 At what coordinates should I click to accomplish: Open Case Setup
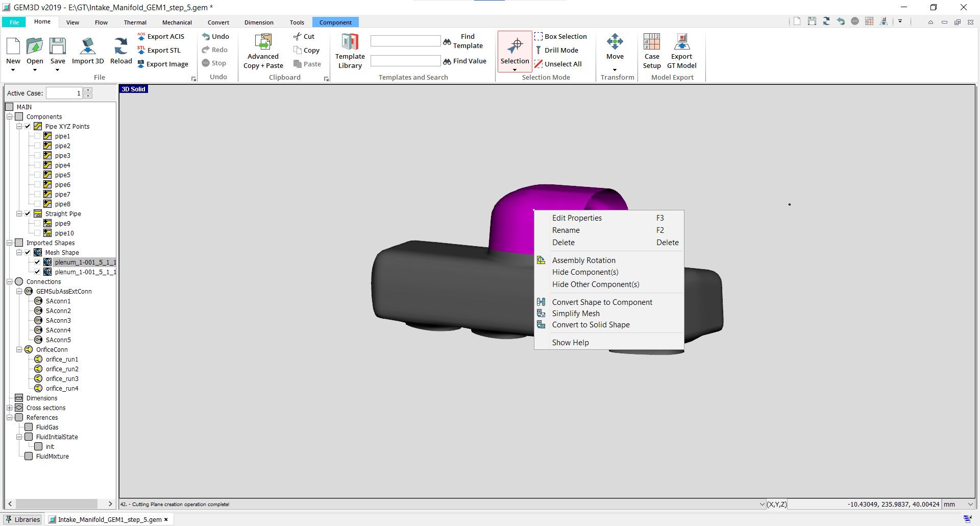point(652,52)
